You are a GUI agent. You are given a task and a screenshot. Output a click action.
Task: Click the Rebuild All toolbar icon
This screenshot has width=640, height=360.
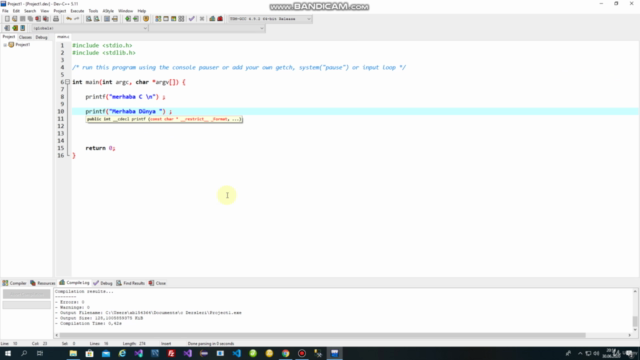pyautogui.click(x=181, y=19)
